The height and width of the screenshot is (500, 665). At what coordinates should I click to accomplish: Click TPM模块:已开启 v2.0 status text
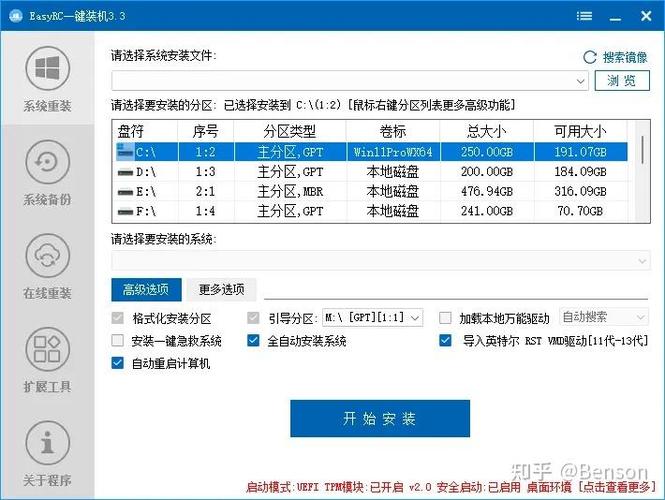[378, 487]
